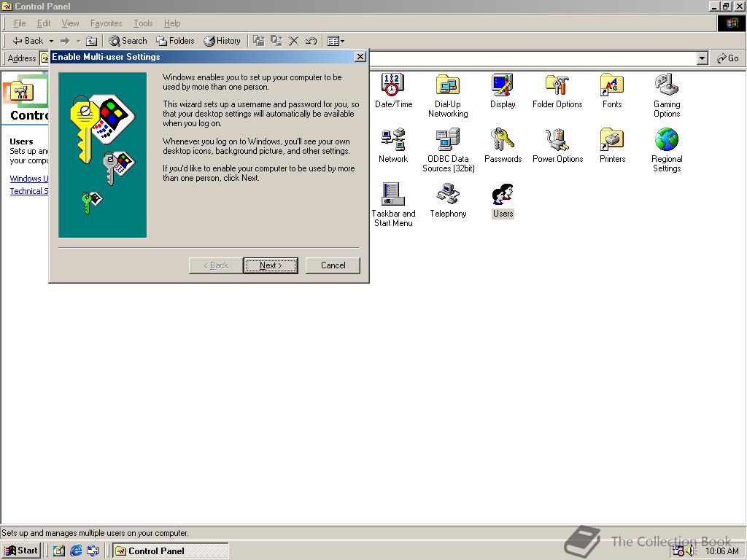Click Cancel in Multi-user Settings wizard
747x560 pixels.
point(333,265)
